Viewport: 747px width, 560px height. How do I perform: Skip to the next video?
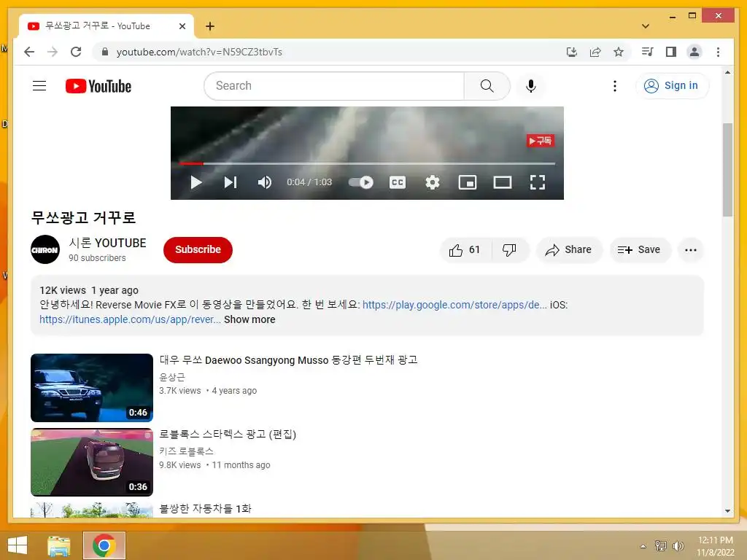pyautogui.click(x=231, y=182)
